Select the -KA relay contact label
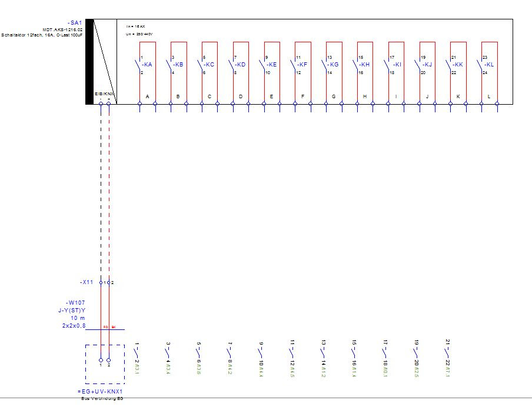Viewport: 532px width, 407px height. click(x=147, y=65)
